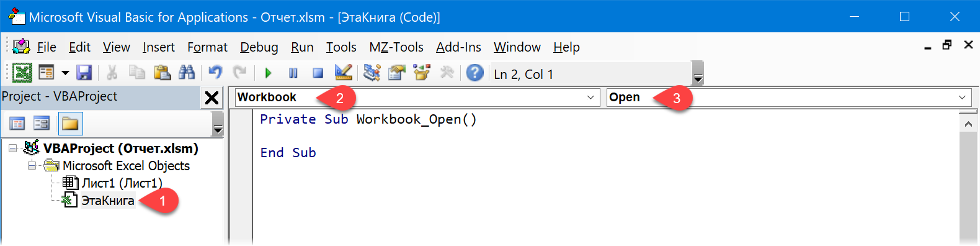This screenshot has height=246, width=980.
Task: Click the Copy icon
Action: (x=136, y=73)
